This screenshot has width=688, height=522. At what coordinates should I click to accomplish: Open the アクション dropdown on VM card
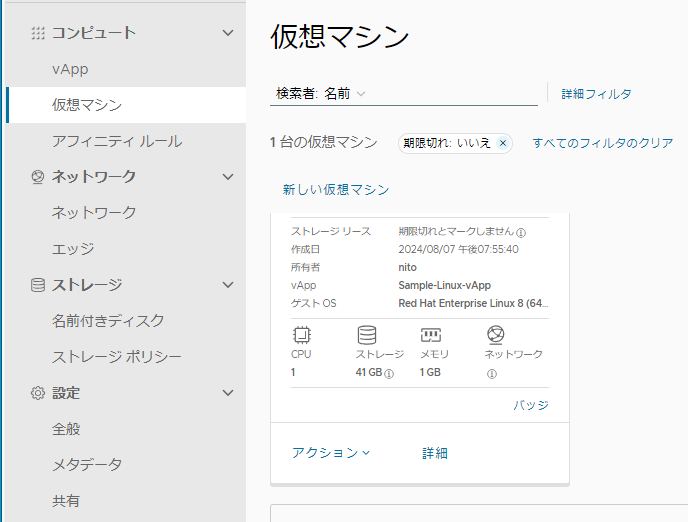(x=331, y=453)
